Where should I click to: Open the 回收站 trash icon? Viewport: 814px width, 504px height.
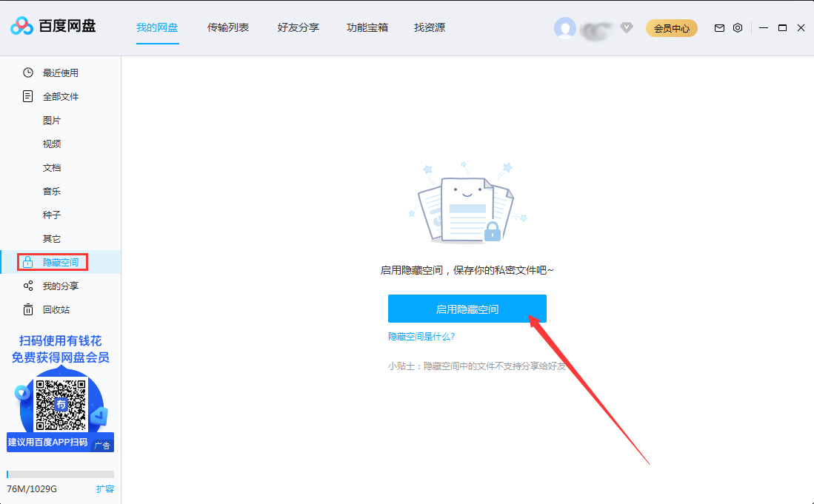(27, 309)
